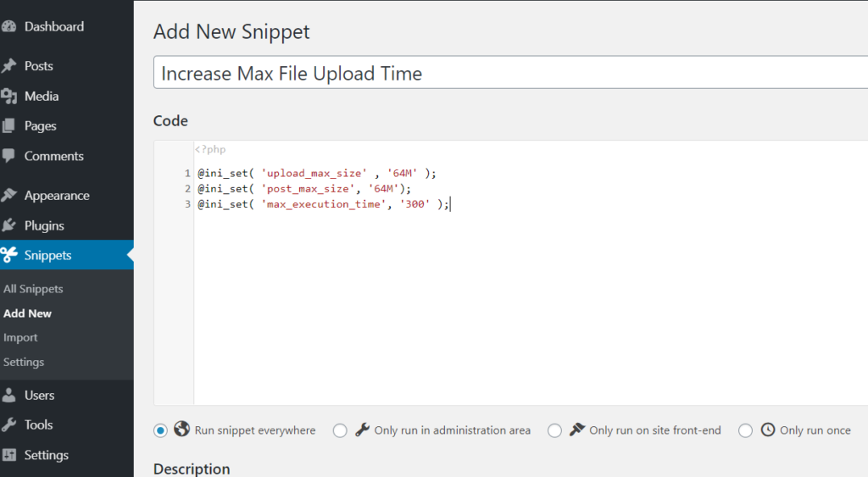Viewport: 868px width, 477px height.
Task: Open the Appearance menu label
Action: click(57, 196)
